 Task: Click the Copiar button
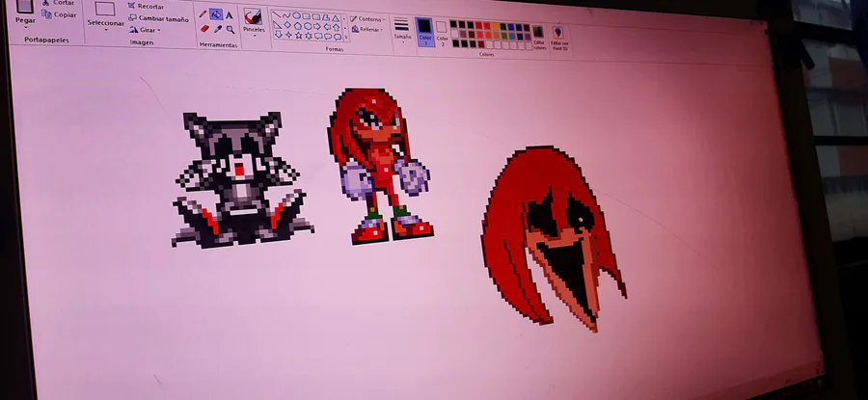coord(59,14)
